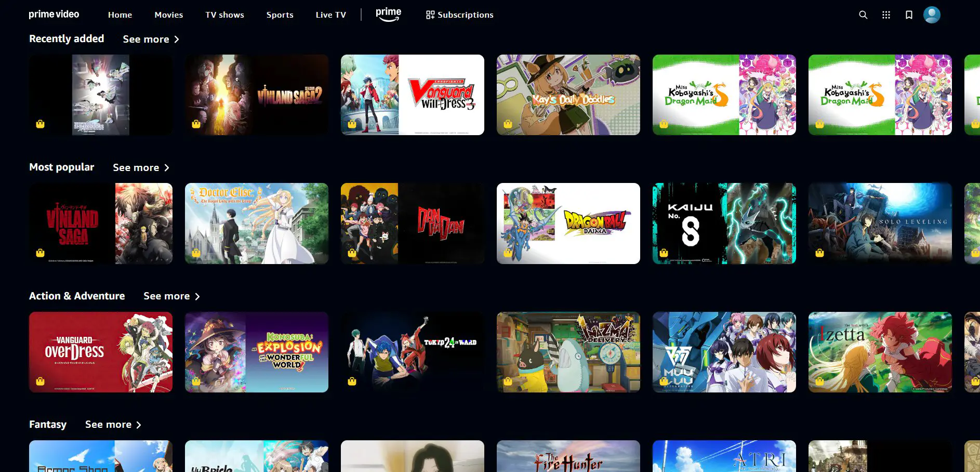This screenshot has height=472, width=980.
Task: Click shopping bag icon on Solo Leveling
Action: coord(819,253)
